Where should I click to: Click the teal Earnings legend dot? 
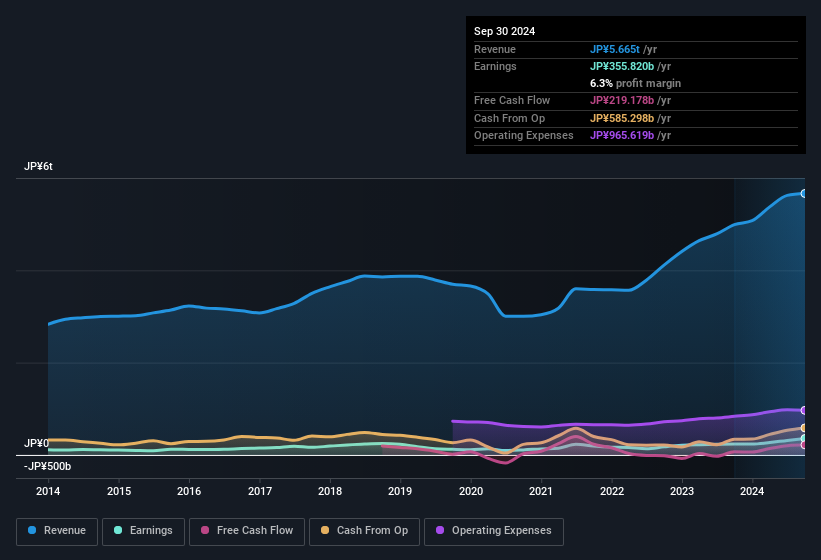coord(119,530)
